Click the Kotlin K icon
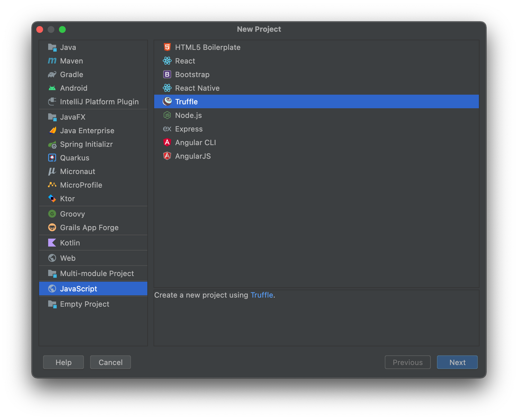Screen dimensions: 518x420 (x=52, y=243)
